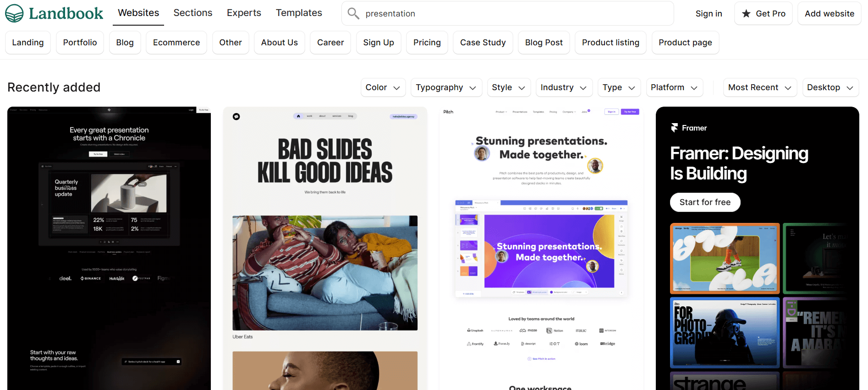Open the 'For Photography' Framer template preview
The width and height of the screenshot is (868, 390).
(x=725, y=333)
